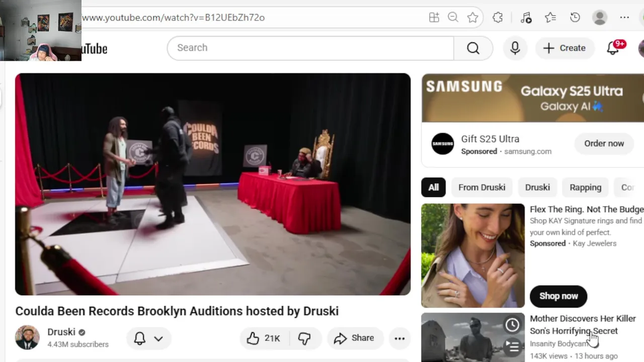Dislike the video with thumbs down
The image size is (644, 362).
click(x=304, y=338)
